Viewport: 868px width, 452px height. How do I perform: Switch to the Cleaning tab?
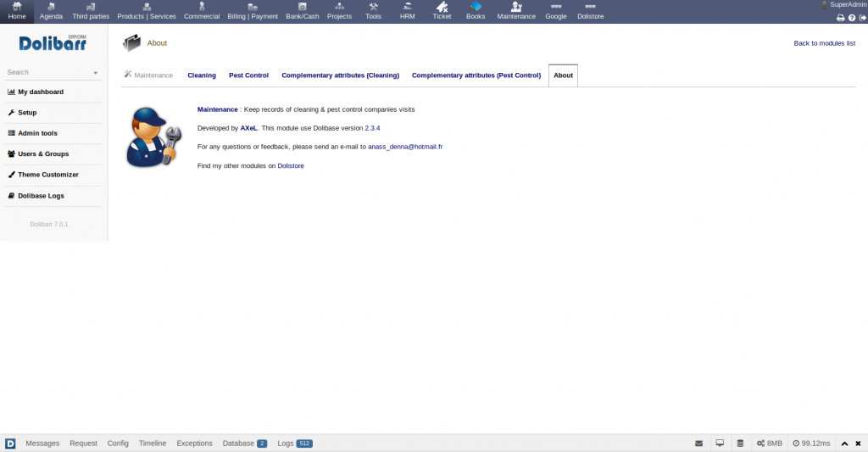click(x=202, y=75)
